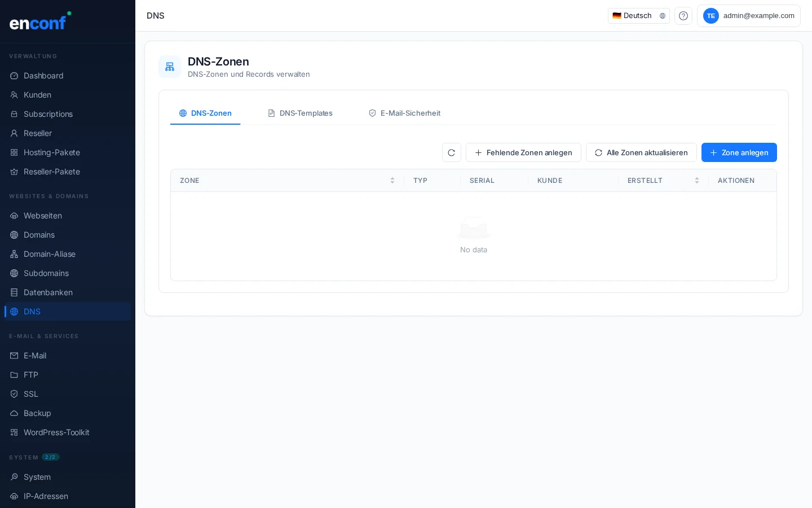Open the admin@example.com account menu
Screen dimensions: 812x508
tap(758, 16)
